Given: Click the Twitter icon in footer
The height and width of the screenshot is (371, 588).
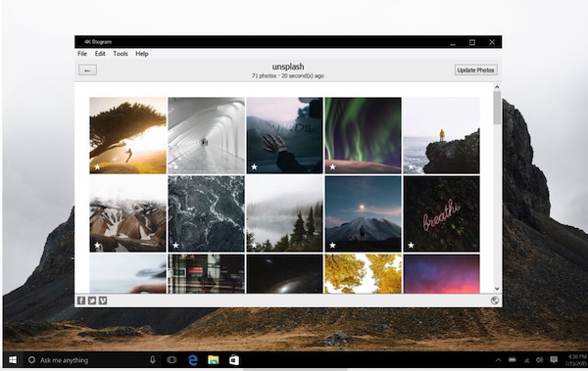Looking at the screenshot, I should coord(92,301).
